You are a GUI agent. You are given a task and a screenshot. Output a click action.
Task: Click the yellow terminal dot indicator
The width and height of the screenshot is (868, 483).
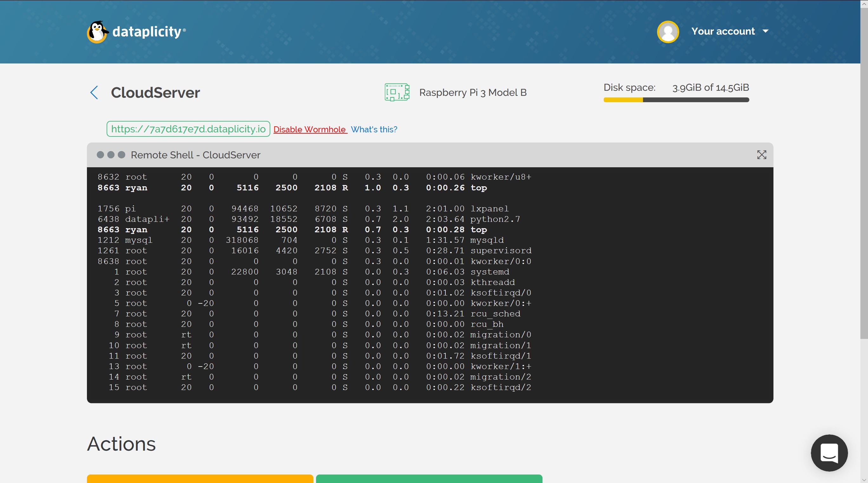tap(110, 155)
